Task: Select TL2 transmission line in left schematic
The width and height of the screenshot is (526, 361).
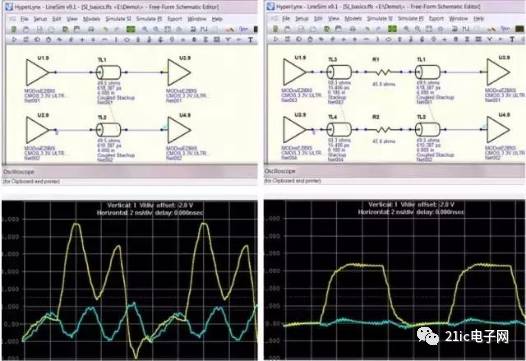Action: (108, 130)
